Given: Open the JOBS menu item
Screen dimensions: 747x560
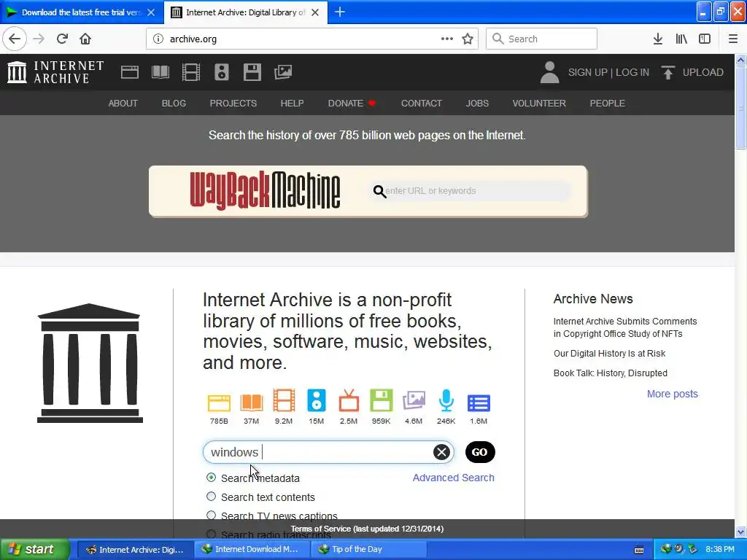Looking at the screenshot, I should [477, 104].
